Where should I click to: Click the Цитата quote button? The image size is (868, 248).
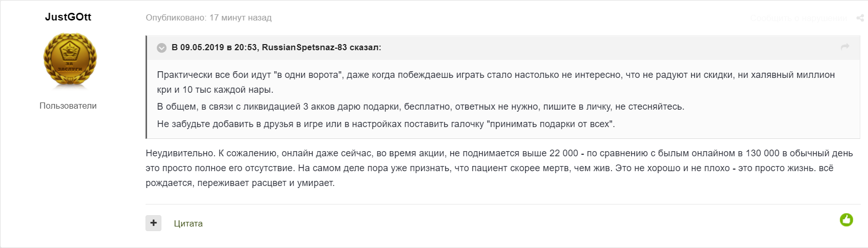pos(188,223)
